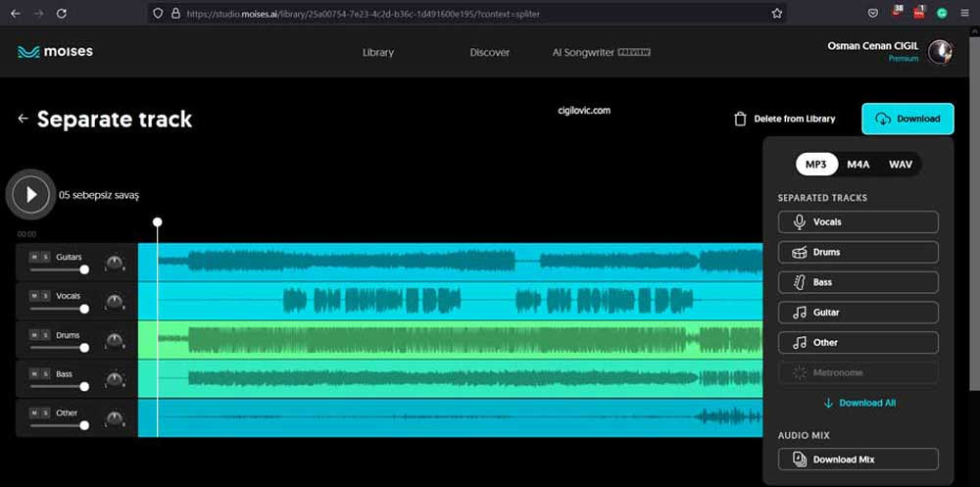Toggle the Download dropdown button
Image resolution: width=980 pixels, height=487 pixels.
(907, 119)
